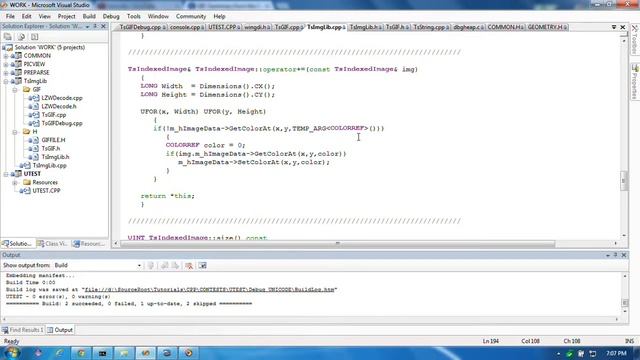
Task: Go to previous message in Output toolbar
Action: pos(164,266)
